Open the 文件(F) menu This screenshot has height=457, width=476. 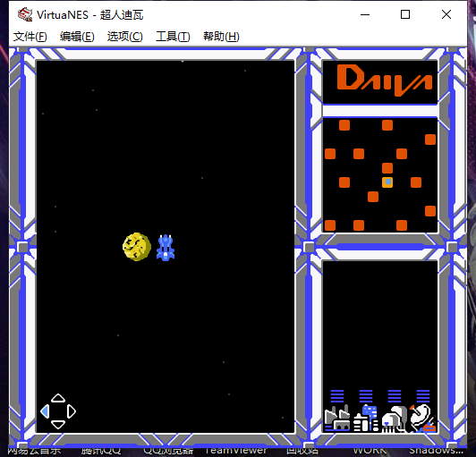(x=30, y=37)
